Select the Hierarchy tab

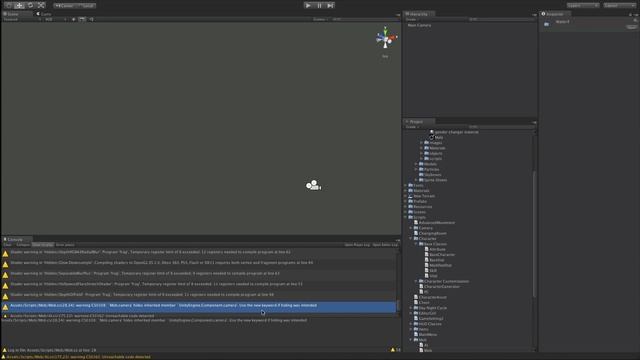pos(418,14)
